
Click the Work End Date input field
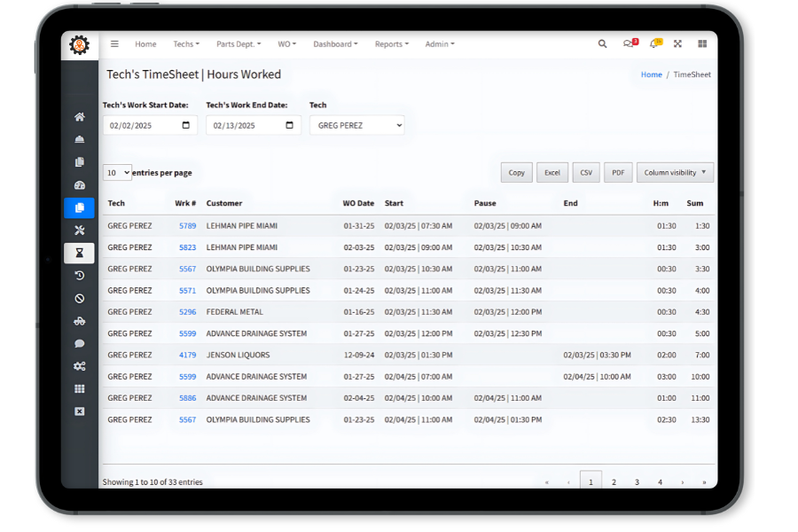click(254, 125)
